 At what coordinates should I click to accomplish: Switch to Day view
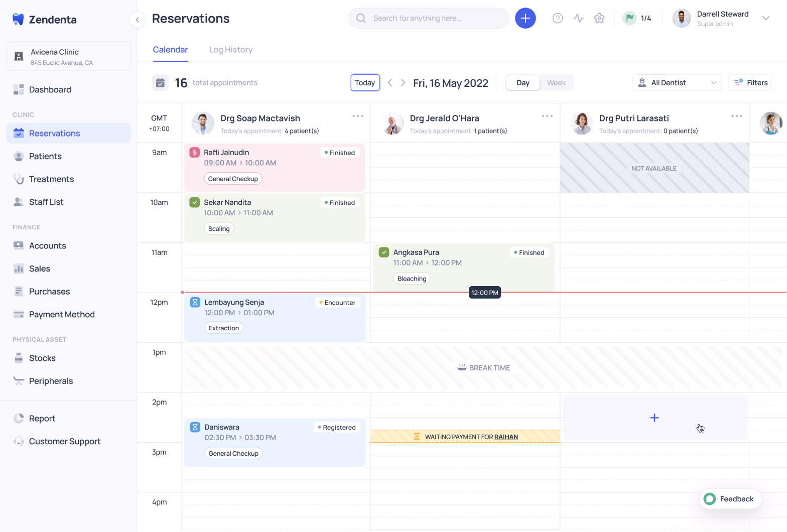(522, 83)
